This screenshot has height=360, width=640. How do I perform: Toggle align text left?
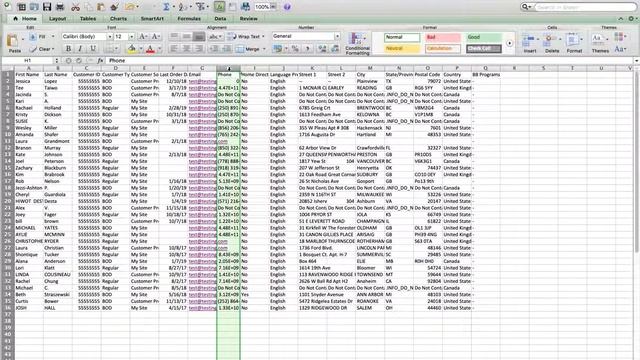click(x=174, y=49)
